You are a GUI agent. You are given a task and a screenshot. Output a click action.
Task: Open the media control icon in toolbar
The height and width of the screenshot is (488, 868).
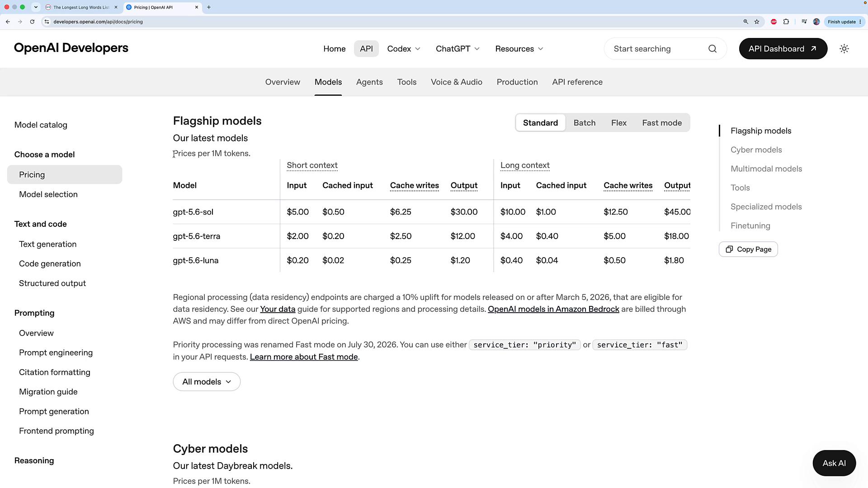point(804,22)
